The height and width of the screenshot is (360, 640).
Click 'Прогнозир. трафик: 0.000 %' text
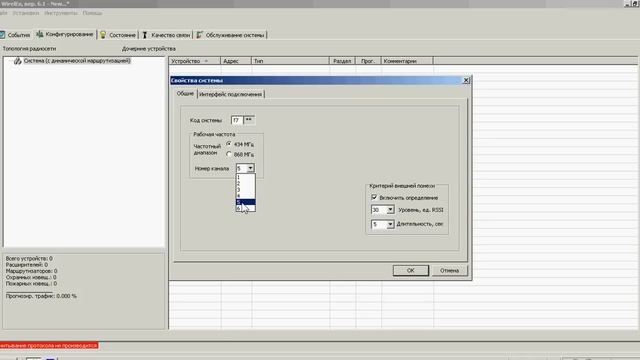41,296
